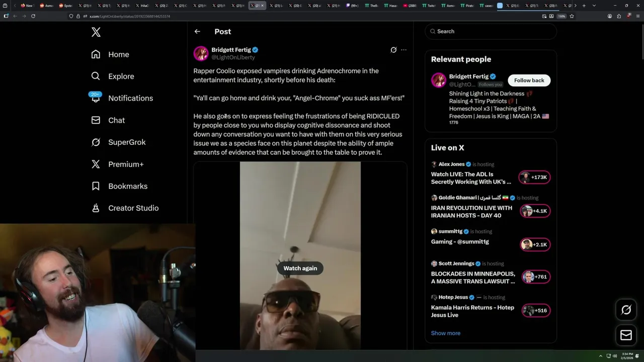
Task: Click the Follow back button
Action: 529,80
